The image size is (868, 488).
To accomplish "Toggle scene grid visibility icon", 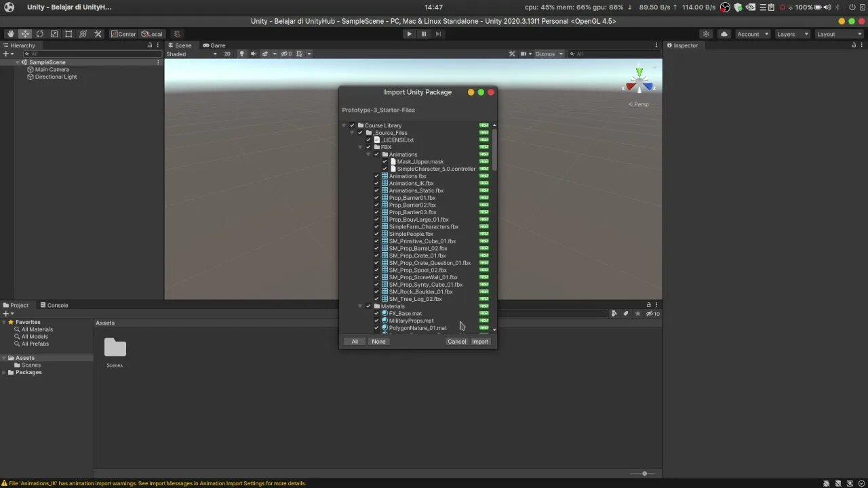I will tap(299, 54).
